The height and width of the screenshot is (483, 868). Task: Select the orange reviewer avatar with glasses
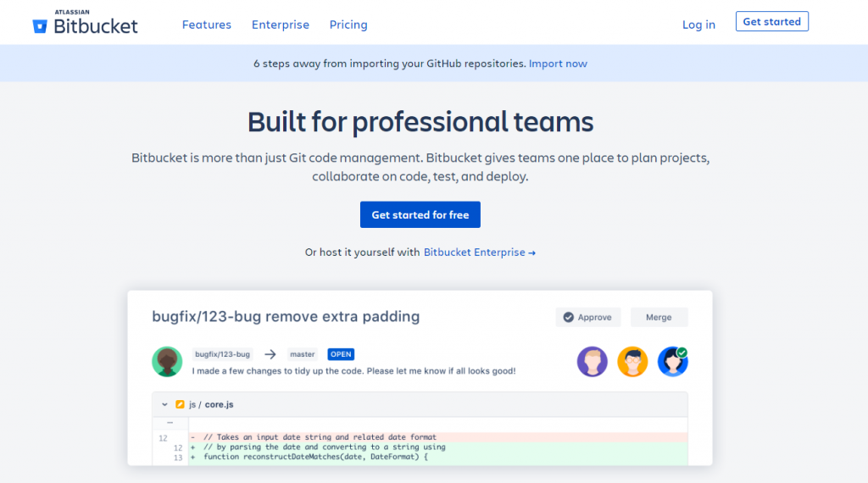click(632, 362)
